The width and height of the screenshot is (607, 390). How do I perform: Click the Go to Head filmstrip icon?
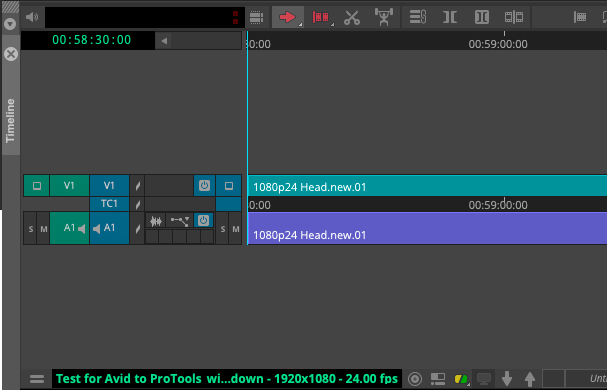tap(580, 17)
